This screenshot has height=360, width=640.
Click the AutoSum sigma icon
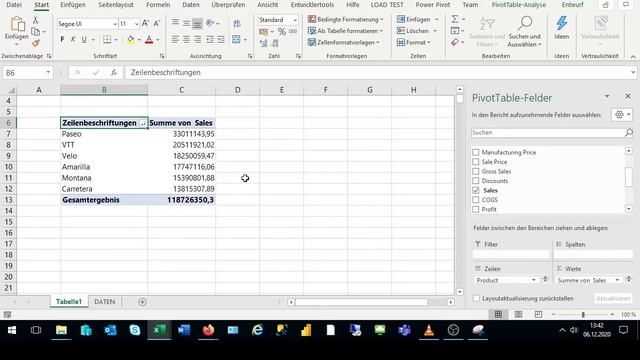(x=455, y=19)
